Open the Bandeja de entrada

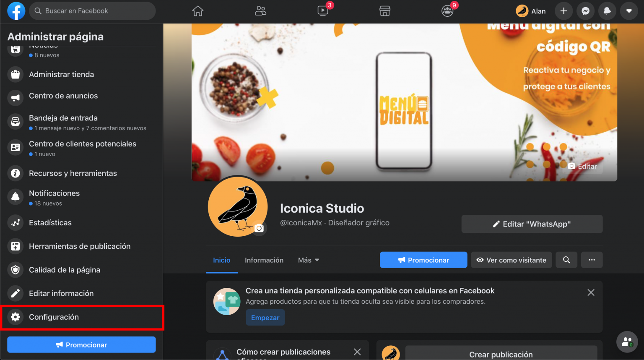point(63,118)
